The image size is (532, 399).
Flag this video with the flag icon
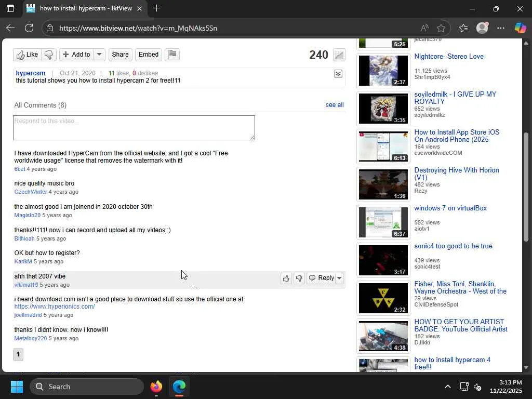point(172,55)
